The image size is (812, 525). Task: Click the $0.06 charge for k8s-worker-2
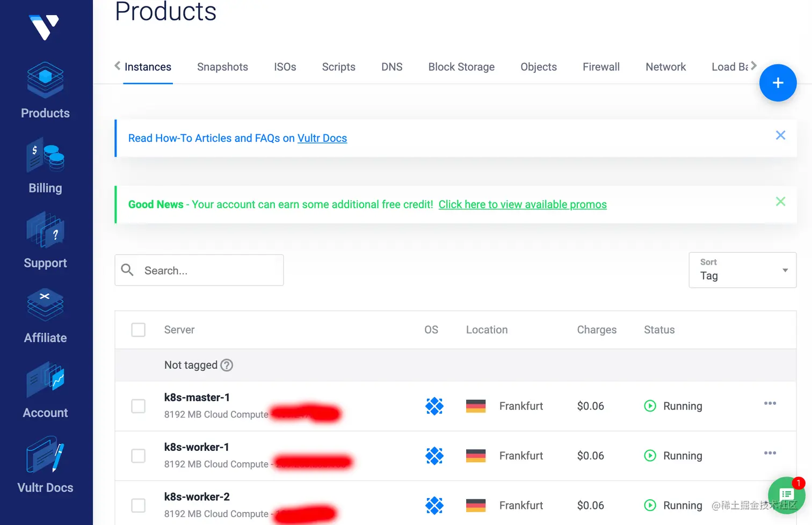pyautogui.click(x=591, y=506)
